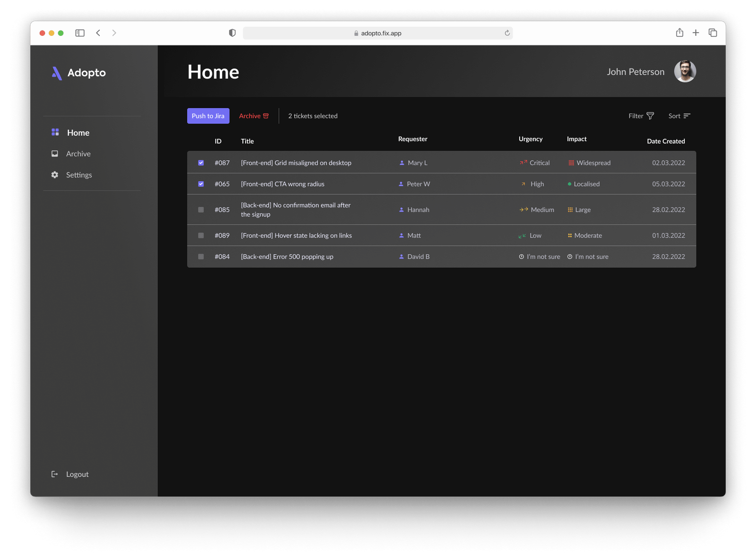Show tab overview icon in browser

tap(713, 33)
